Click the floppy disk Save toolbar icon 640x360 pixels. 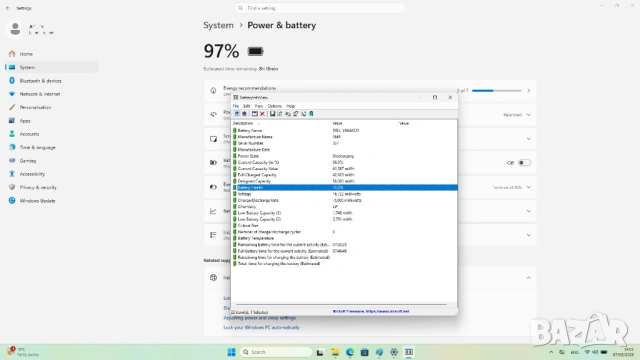pyautogui.click(x=272, y=114)
